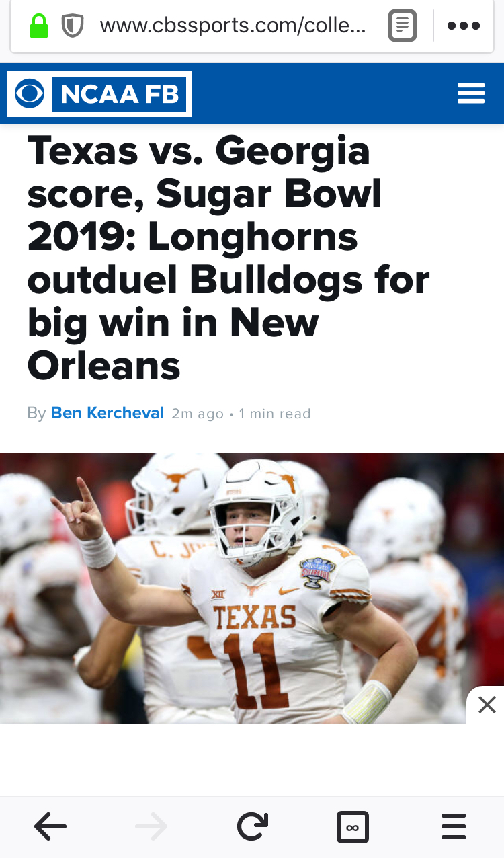Open the NCAA FB section
The width and height of the screenshot is (504, 858).
tap(120, 94)
